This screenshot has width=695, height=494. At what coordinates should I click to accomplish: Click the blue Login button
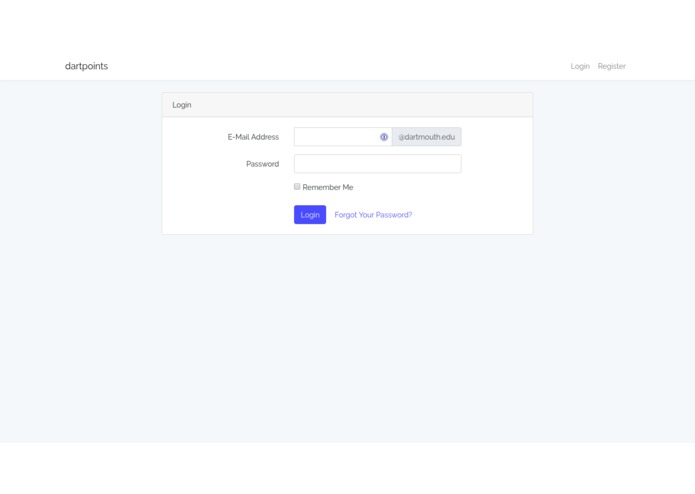pos(310,214)
